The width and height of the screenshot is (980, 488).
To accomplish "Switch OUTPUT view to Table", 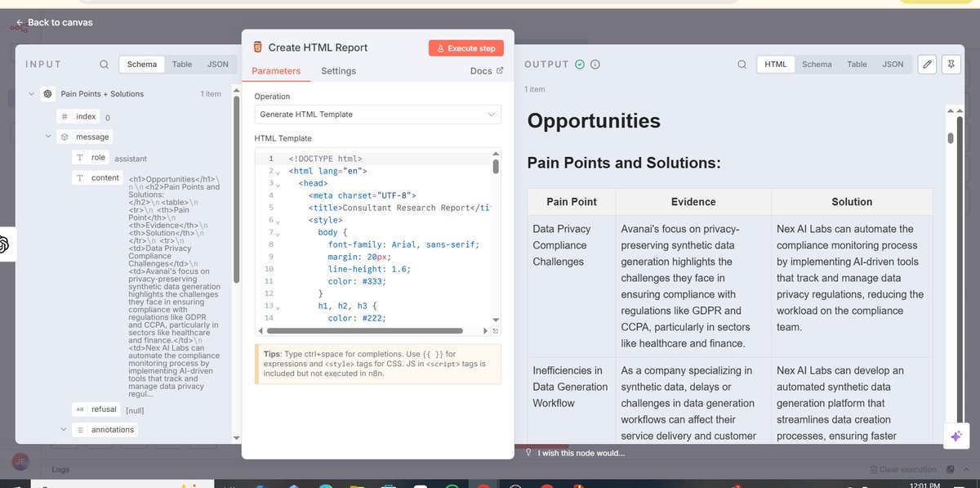I will (857, 65).
